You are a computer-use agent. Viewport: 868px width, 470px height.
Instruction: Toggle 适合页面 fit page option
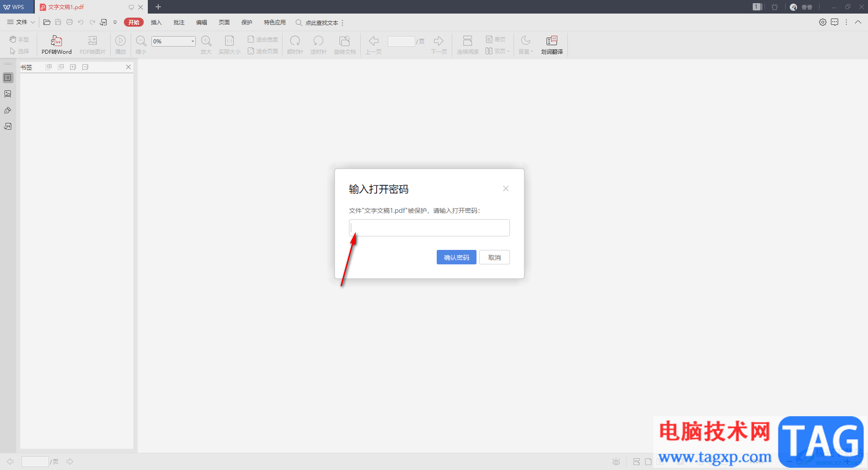pos(263,51)
